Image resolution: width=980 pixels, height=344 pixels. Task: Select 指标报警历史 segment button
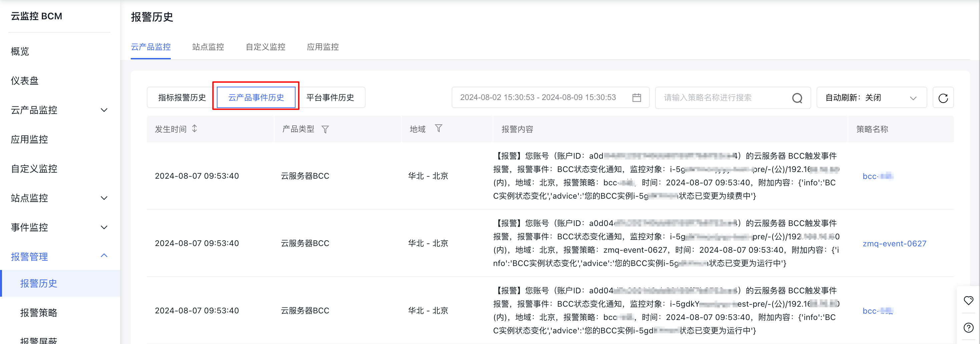tap(182, 98)
